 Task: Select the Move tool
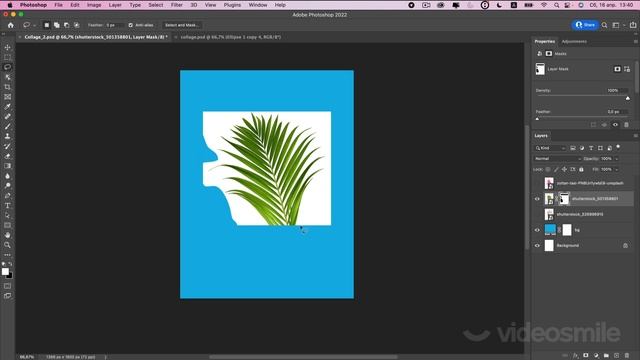pyautogui.click(x=7, y=47)
